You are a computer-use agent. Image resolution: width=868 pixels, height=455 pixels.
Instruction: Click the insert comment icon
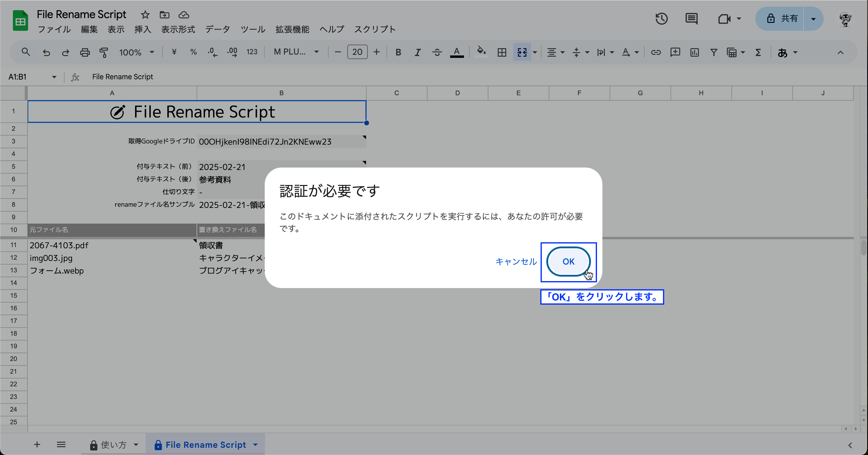click(675, 52)
